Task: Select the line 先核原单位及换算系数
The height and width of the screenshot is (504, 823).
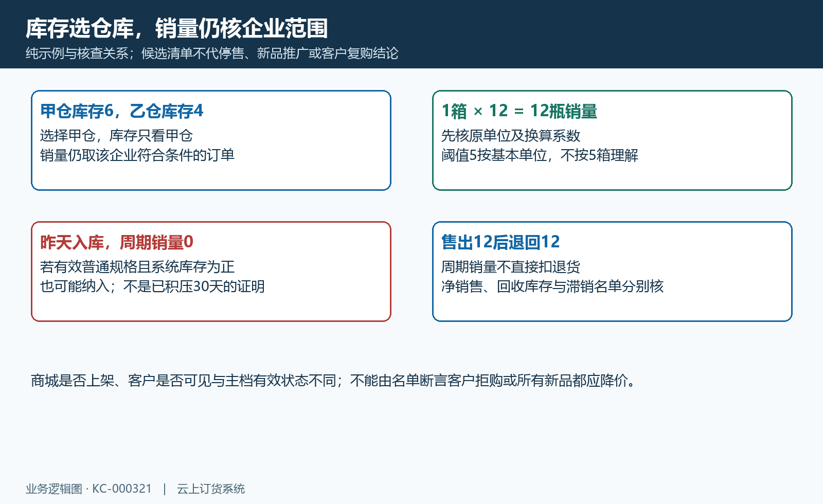Action: [511, 136]
